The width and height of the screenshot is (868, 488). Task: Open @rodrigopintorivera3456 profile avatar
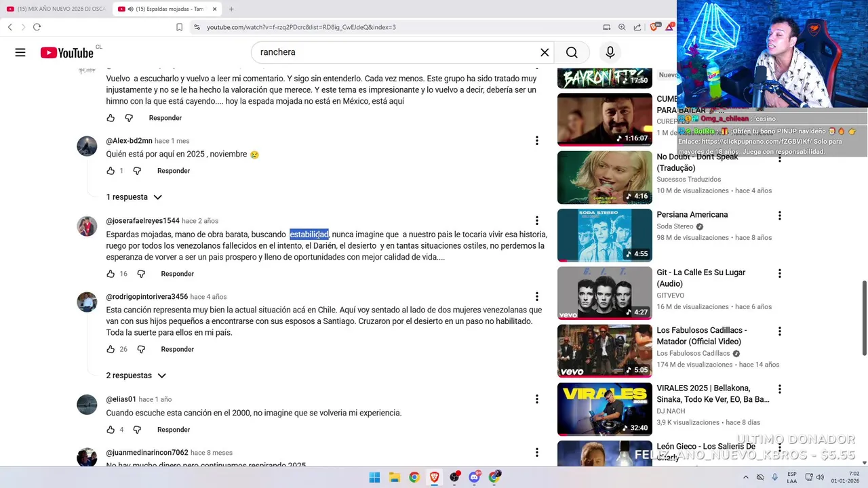(x=87, y=302)
